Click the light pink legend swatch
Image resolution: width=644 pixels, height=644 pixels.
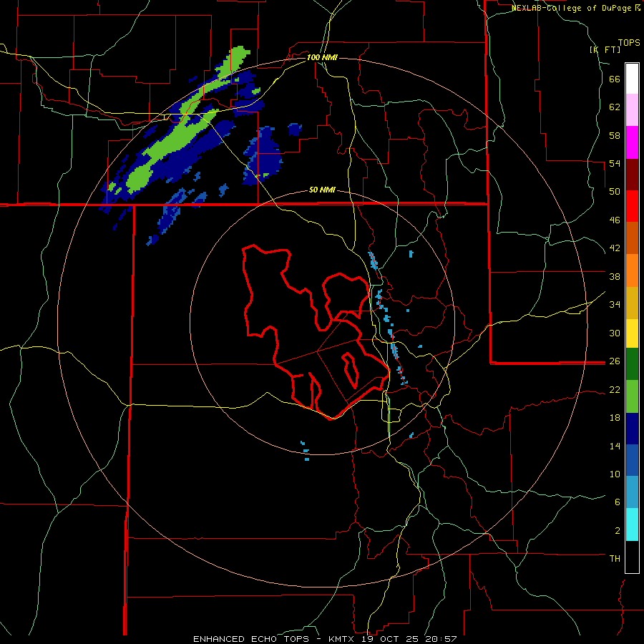pos(632,109)
